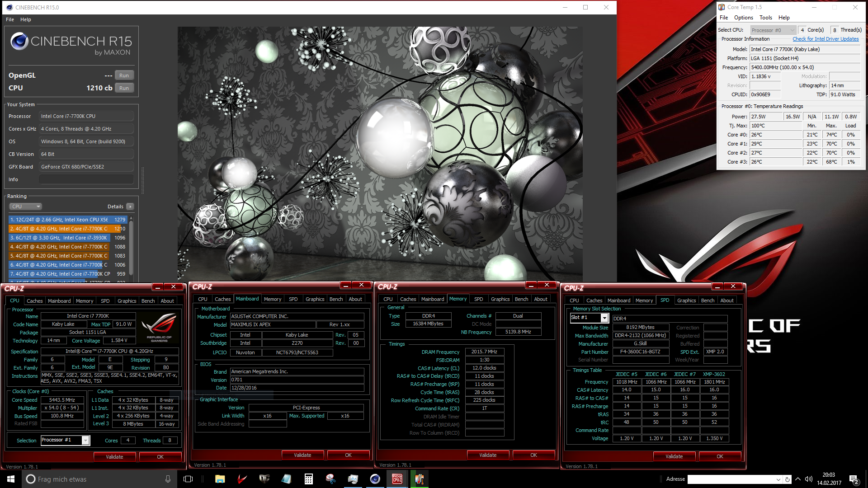Open the Snipping Tool taskbar icon

331,479
